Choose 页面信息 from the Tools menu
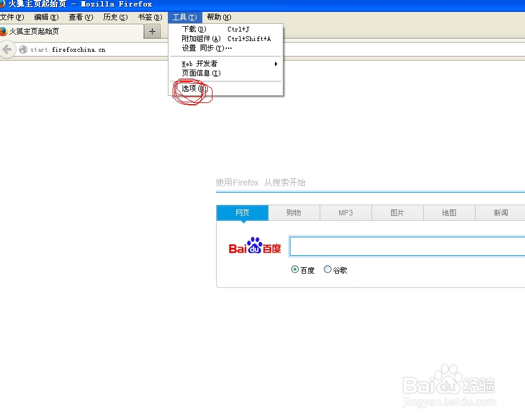This screenshot has height=420, width=525. 226,73
